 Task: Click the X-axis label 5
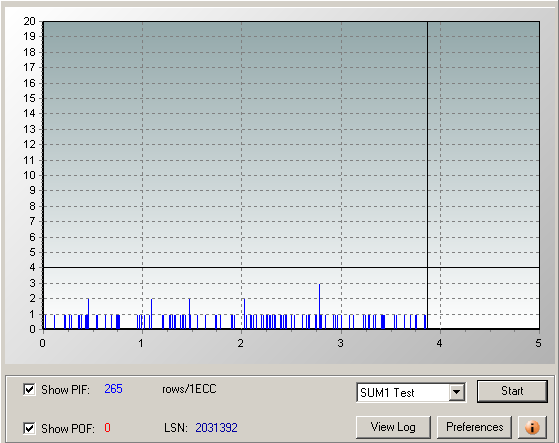(538, 343)
